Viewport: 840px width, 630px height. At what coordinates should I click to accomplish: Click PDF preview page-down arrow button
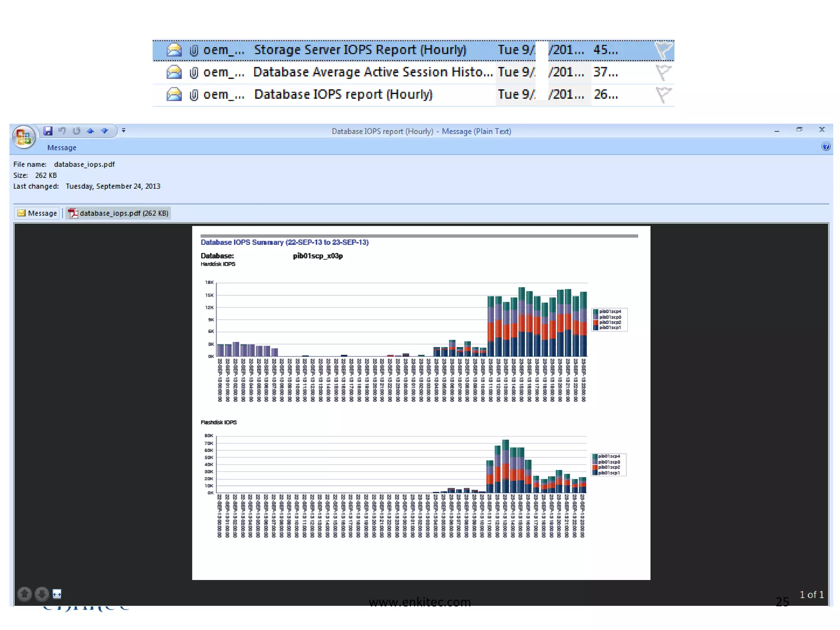(41, 593)
